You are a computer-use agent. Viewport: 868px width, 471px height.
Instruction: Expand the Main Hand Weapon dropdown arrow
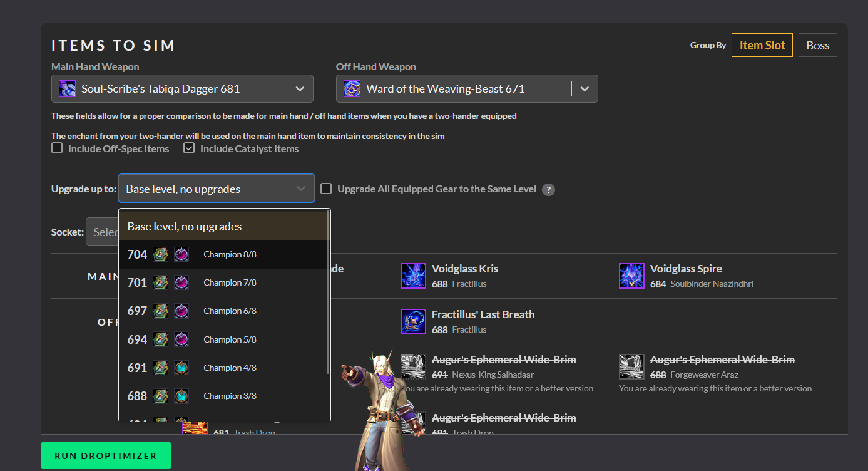tap(300, 89)
